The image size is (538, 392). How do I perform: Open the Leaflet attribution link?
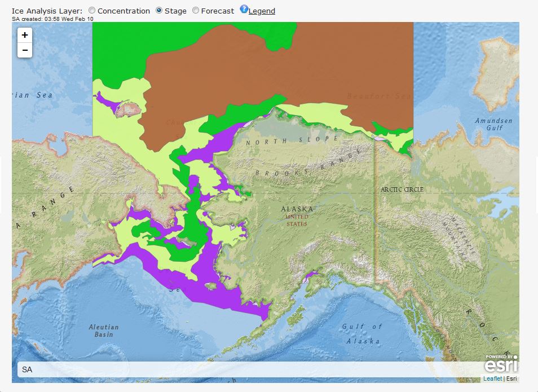coord(492,379)
